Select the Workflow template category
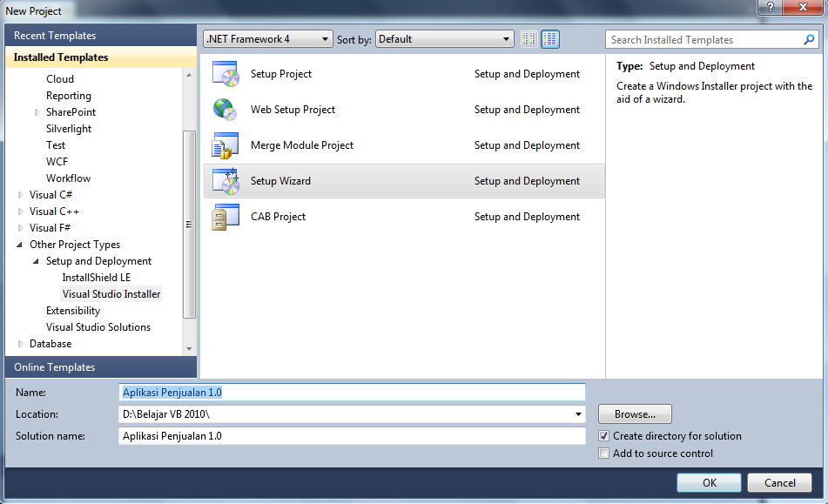Screen dimensions: 828x504 [68, 178]
